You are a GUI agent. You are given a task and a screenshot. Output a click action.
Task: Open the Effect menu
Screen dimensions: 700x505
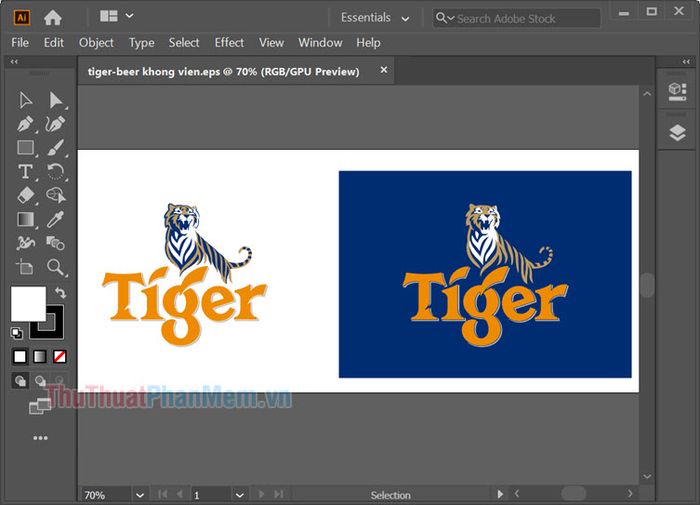[x=229, y=42]
